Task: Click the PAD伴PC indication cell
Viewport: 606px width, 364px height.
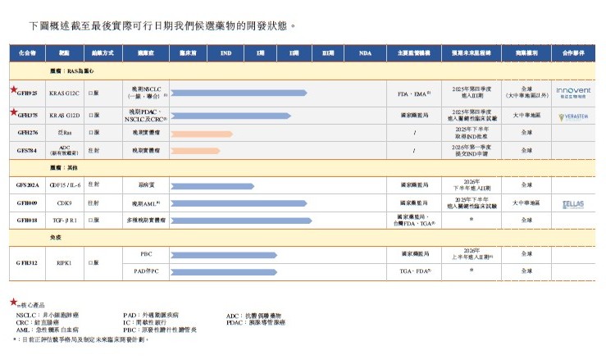Action: [146, 271]
